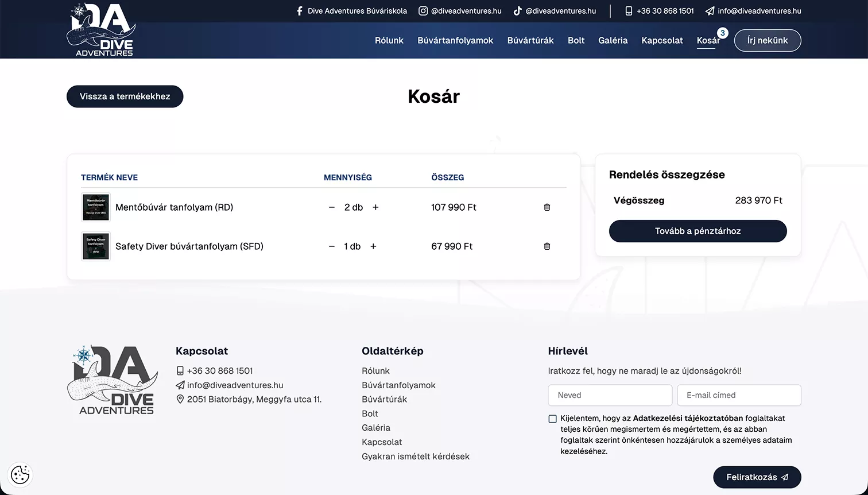This screenshot has height=495, width=868.
Task: Increase Mentőbúvár tanfolyam quantity with plus
Action: click(375, 207)
